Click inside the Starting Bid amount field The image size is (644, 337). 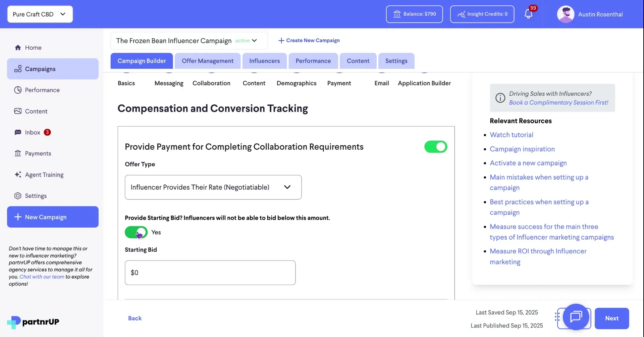tap(210, 273)
